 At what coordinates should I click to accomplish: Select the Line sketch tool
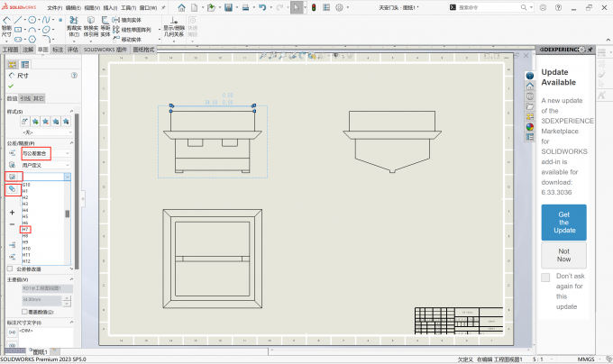tap(18, 20)
